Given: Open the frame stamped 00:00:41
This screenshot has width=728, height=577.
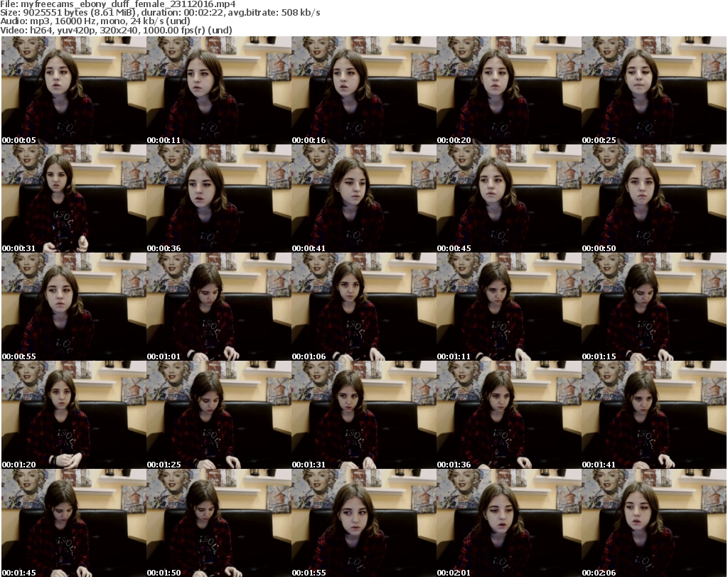Looking at the screenshot, I should [x=363, y=198].
